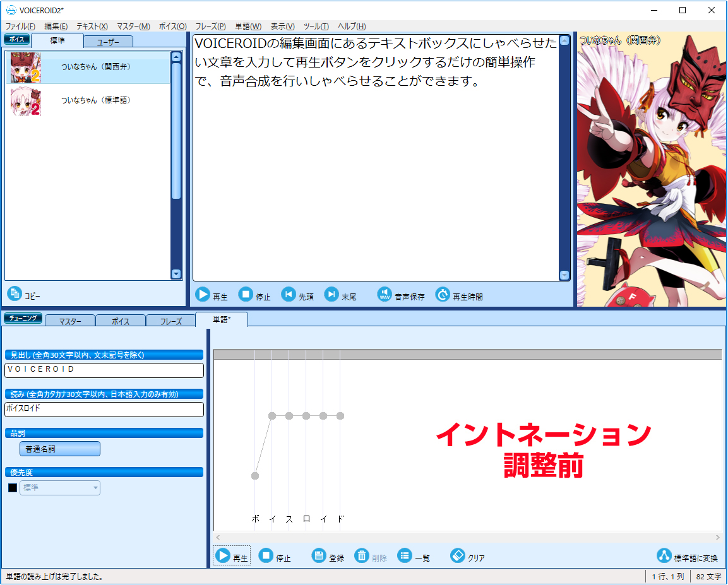Click the 品詞 section header
The height and width of the screenshot is (585, 728).
[x=104, y=433]
